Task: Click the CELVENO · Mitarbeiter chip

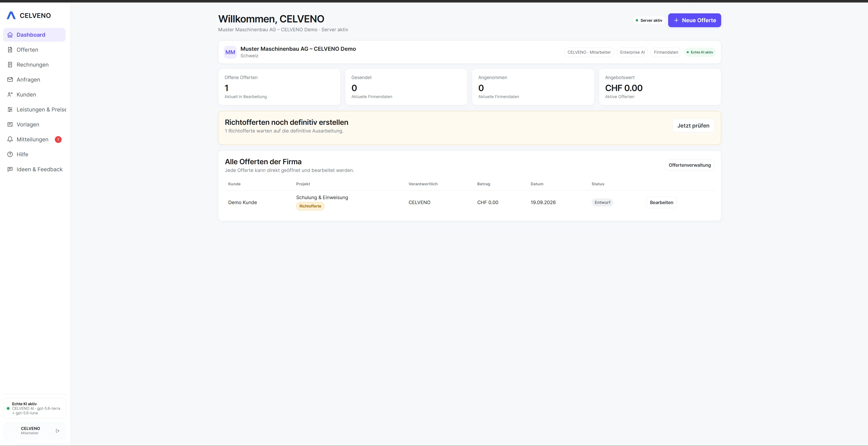Action: point(589,52)
